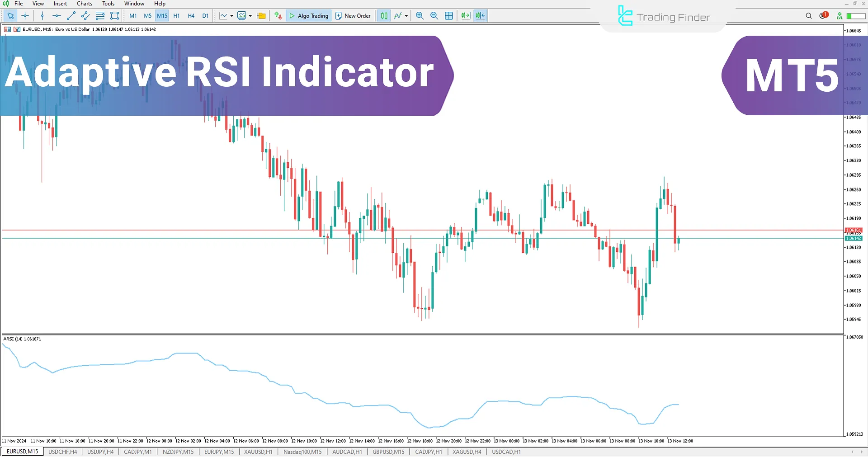Click the red 1.06161 price label

(854, 230)
